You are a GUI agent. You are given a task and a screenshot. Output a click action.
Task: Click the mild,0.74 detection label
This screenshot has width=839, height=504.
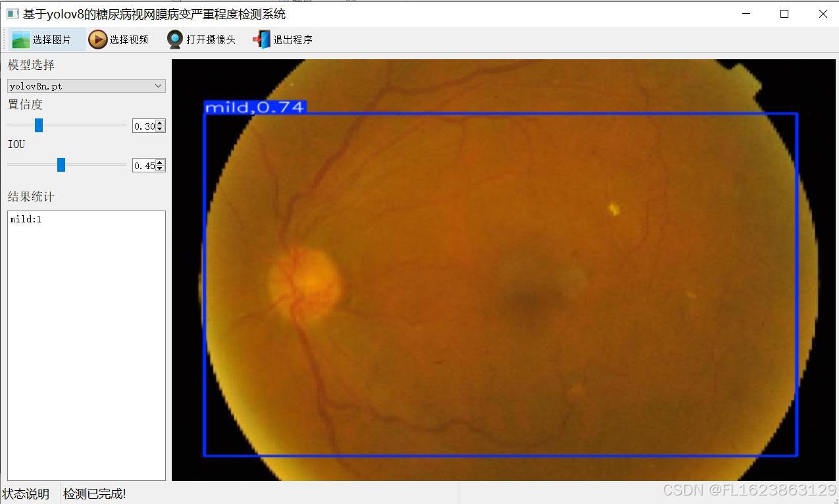[255, 107]
